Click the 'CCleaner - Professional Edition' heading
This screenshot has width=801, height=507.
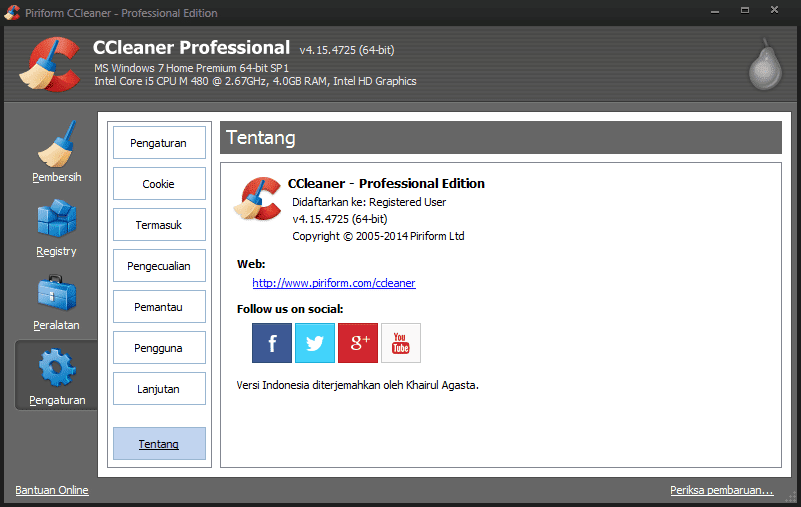386,183
